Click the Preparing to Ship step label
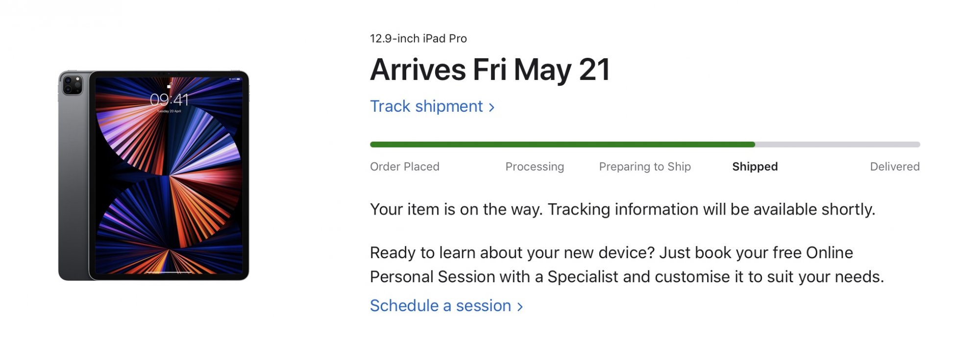The height and width of the screenshot is (341, 980). (x=645, y=167)
